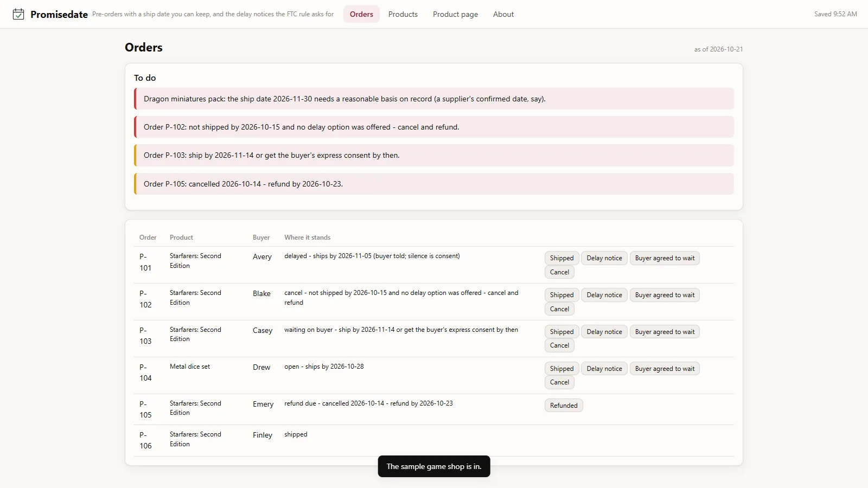Mark order P-103 as Shipped

pos(561,332)
